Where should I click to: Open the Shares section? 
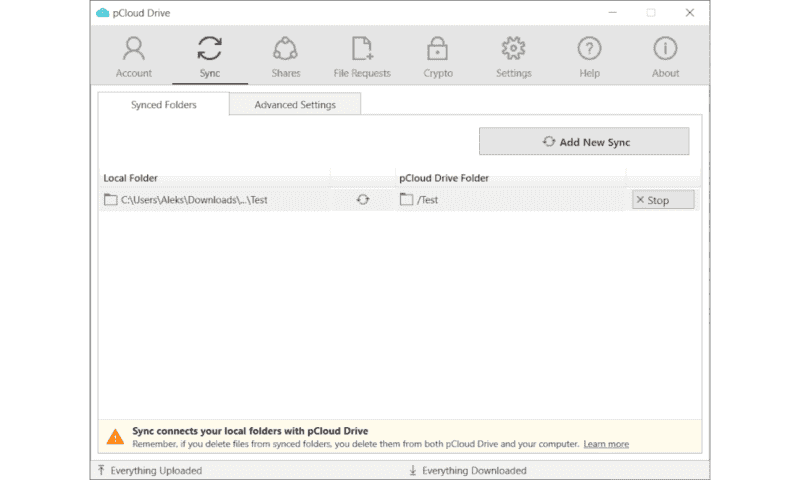coord(285,57)
